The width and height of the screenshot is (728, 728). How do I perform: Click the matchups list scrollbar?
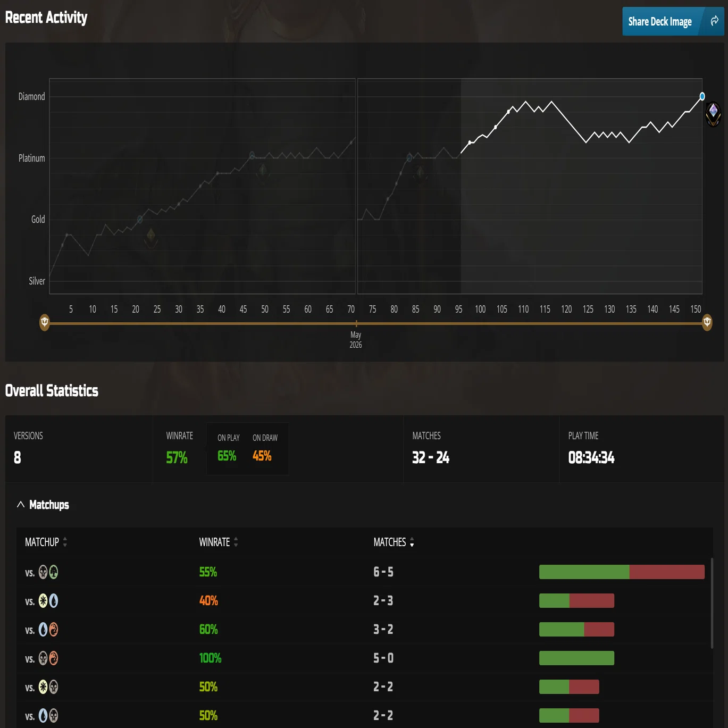712,603
